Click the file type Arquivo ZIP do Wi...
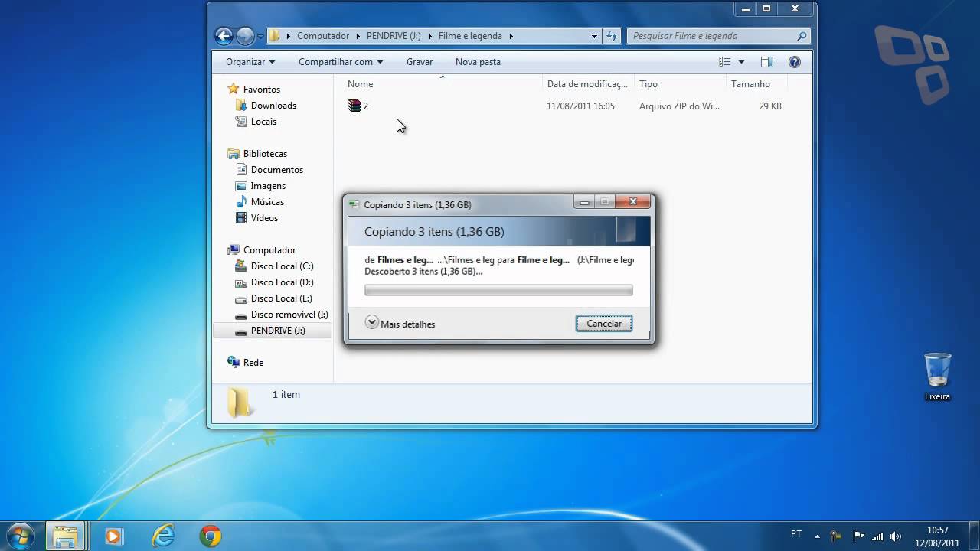Screen dimensions: 980x551 [x=679, y=106]
